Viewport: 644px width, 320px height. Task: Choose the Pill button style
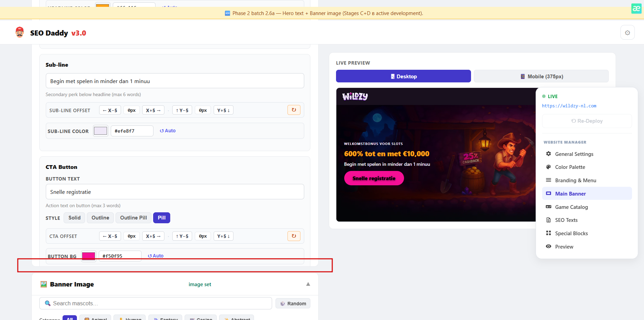pos(162,218)
